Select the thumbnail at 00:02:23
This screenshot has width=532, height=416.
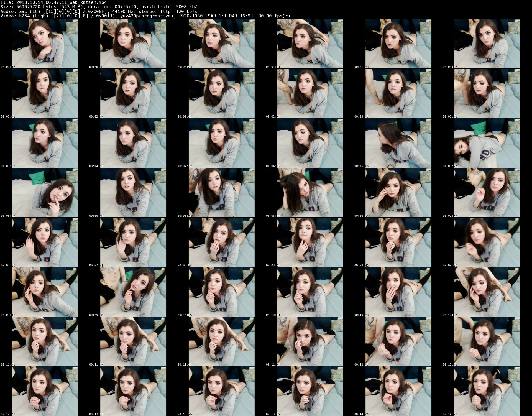pyautogui.click(x=133, y=93)
